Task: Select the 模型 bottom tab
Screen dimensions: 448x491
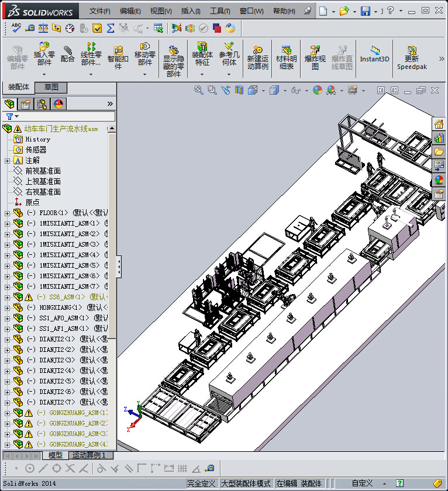Action: (56, 455)
